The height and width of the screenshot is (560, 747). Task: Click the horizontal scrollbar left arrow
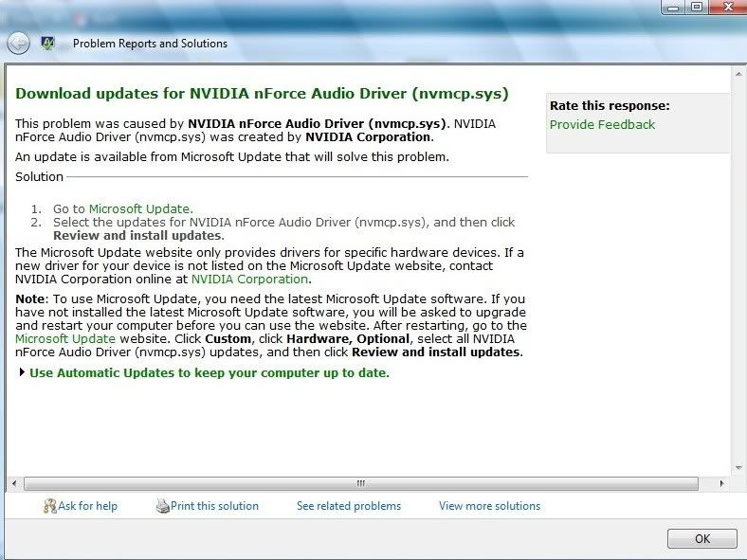point(14,484)
